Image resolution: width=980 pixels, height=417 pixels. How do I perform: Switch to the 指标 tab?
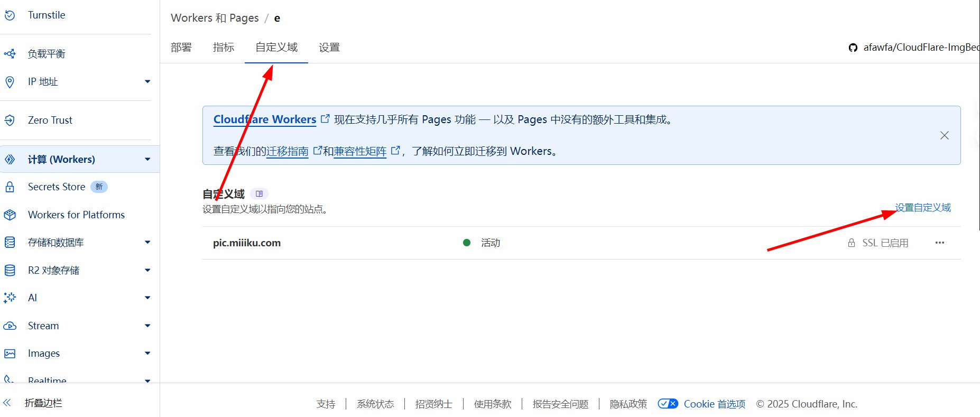point(224,48)
